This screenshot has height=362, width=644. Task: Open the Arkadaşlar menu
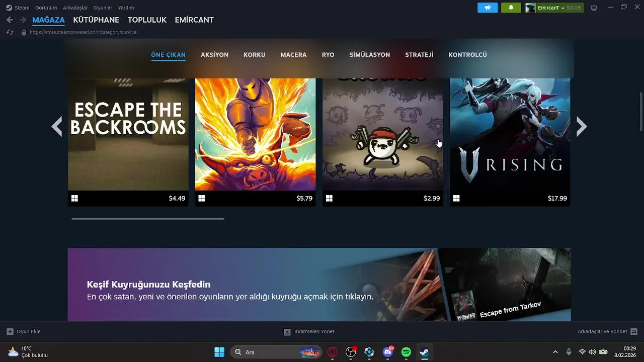pyautogui.click(x=75, y=8)
